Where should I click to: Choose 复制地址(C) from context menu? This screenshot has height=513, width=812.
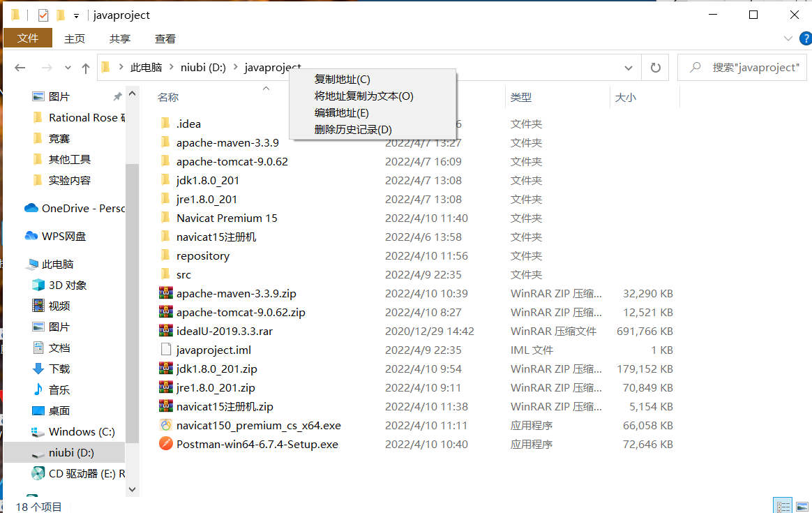(x=373, y=80)
